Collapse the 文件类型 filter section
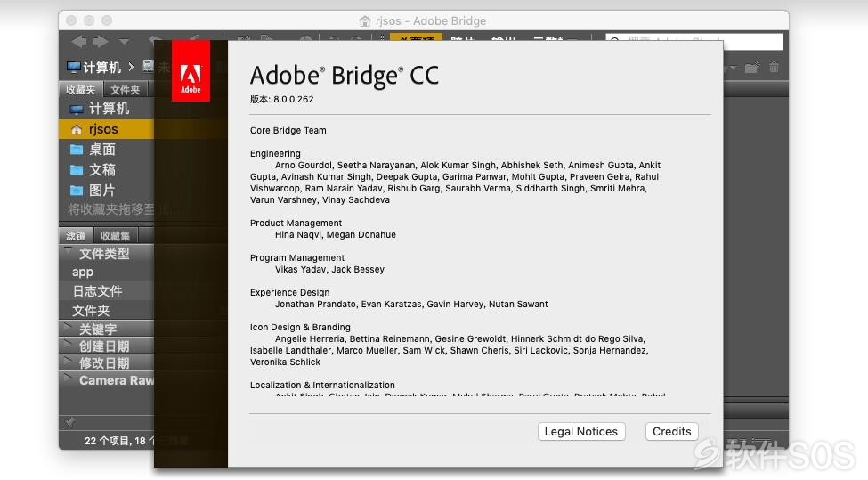This screenshot has width=868, height=480. (x=69, y=252)
